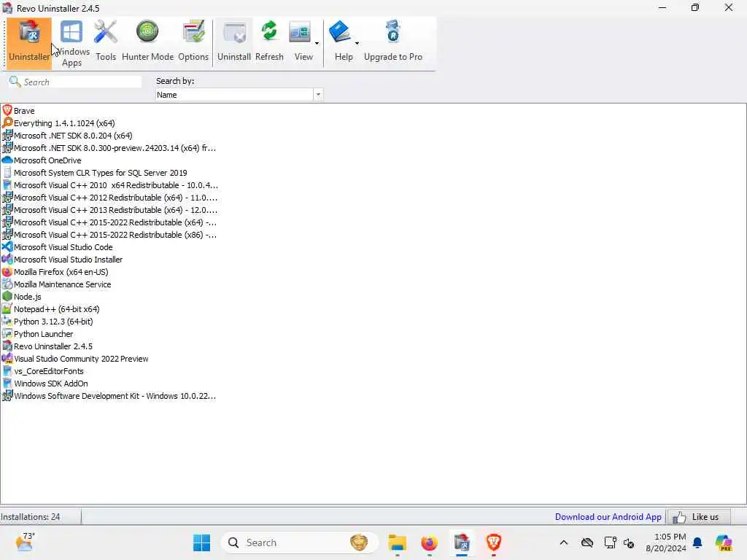Viewport: 747px width, 560px height.
Task: Select Revo Uninstaller 2.4.5 list entry
Action: (x=47, y=346)
